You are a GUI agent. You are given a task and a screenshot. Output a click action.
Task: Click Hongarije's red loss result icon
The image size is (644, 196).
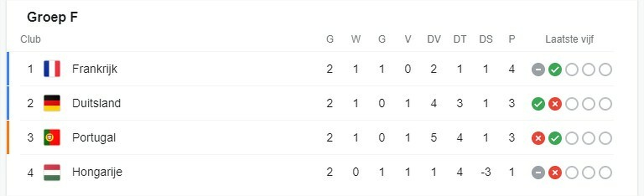tap(555, 173)
